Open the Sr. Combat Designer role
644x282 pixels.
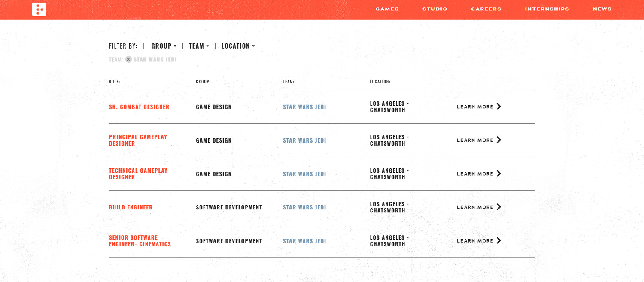pos(139,107)
